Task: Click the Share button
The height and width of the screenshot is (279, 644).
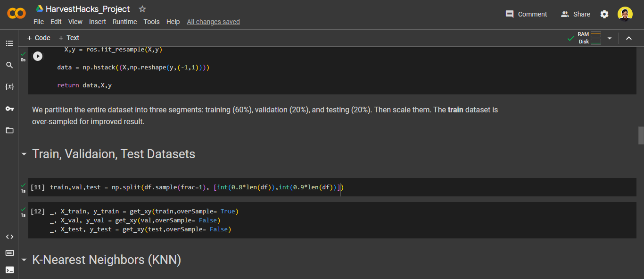Action: [576, 14]
